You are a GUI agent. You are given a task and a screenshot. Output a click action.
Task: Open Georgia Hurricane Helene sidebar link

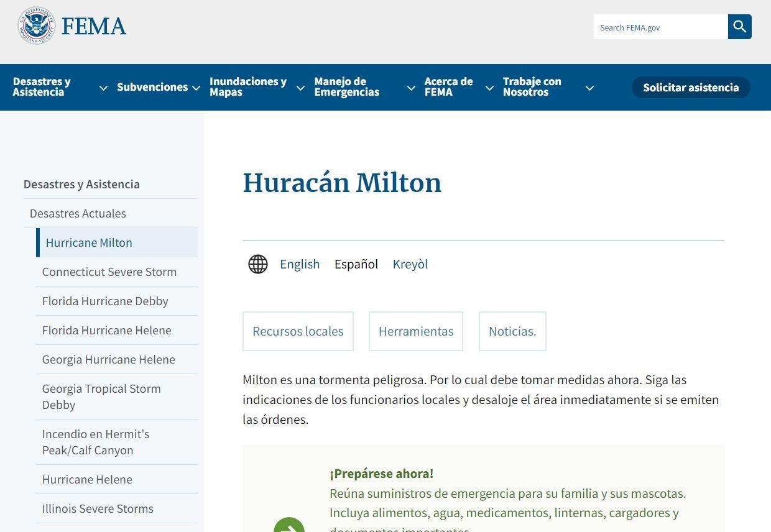pos(108,359)
